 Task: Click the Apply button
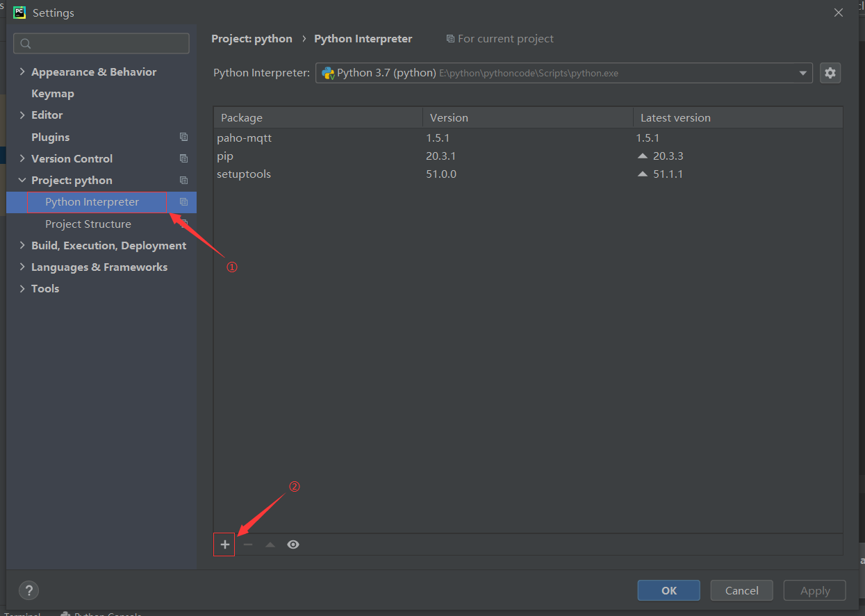tap(814, 590)
